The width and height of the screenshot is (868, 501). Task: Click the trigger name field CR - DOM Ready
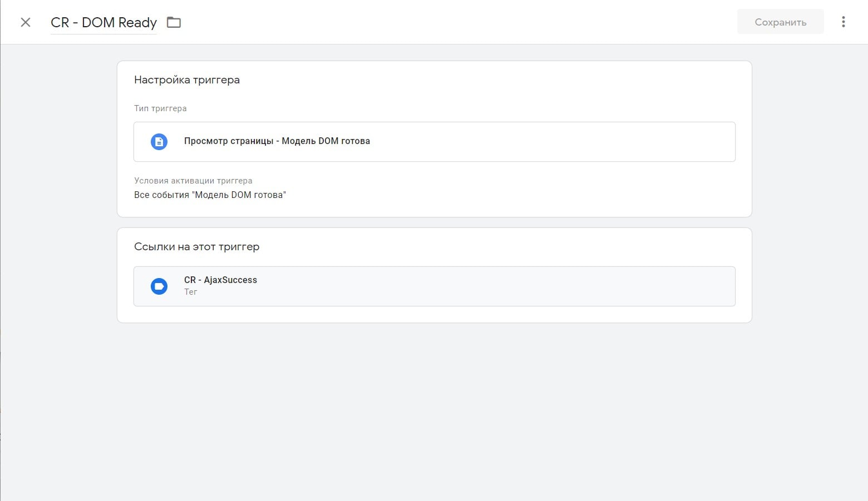pyautogui.click(x=103, y=22)
